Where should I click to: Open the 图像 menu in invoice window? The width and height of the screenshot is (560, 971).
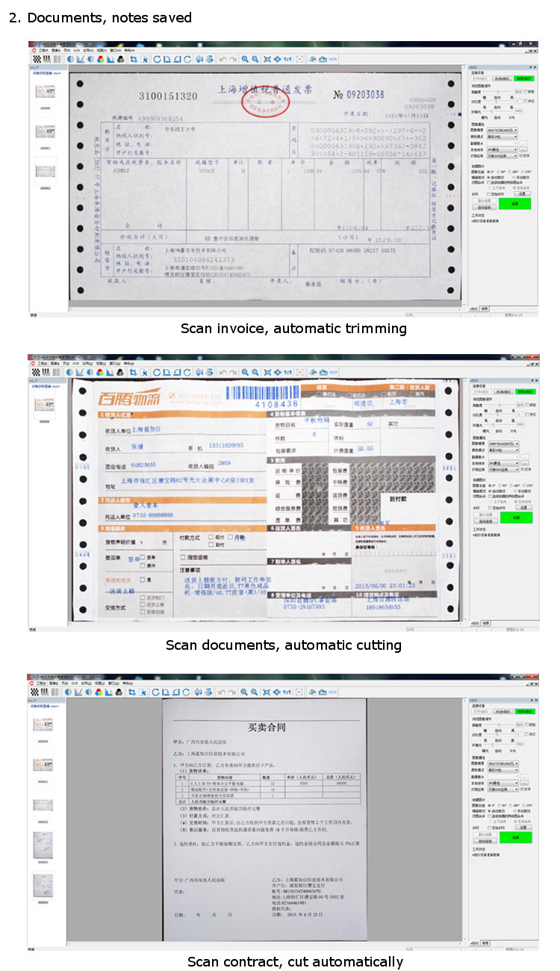pyautogui.click(x=55, y=50)
